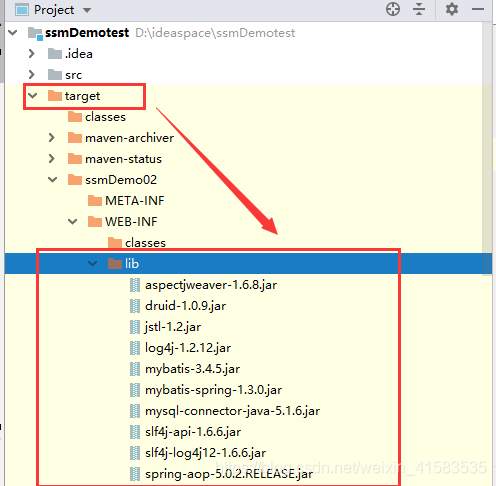Click the vertical scrollbar of the Project tree
Image resolution: width=496 pixels, height=486 pixels.
(x=487, y=148)
